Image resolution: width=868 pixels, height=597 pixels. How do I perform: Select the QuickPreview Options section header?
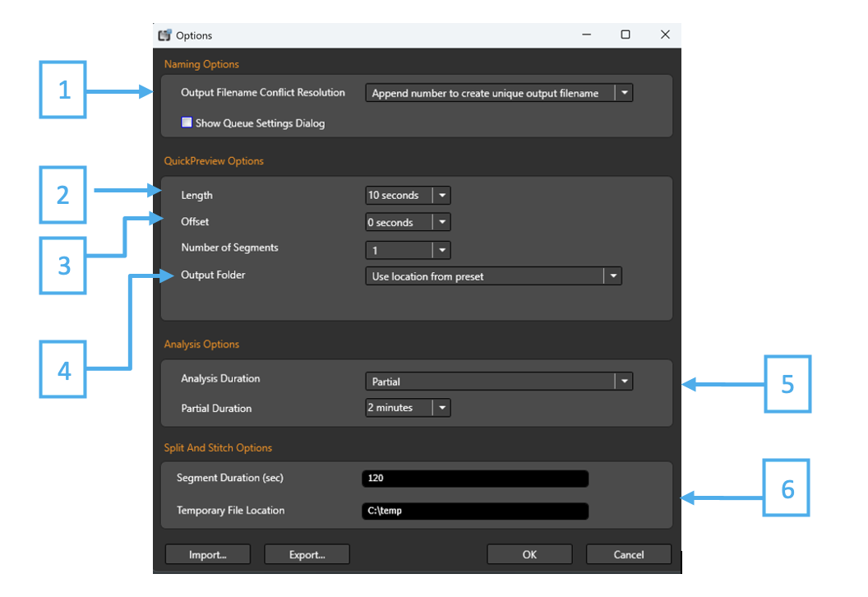point(214,160)
